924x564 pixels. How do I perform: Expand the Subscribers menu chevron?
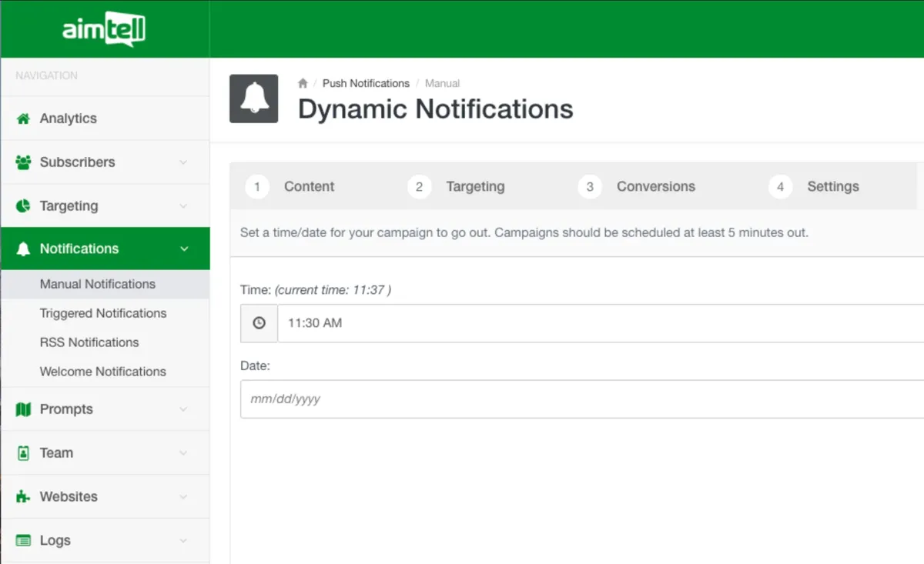tap(183, 162)
